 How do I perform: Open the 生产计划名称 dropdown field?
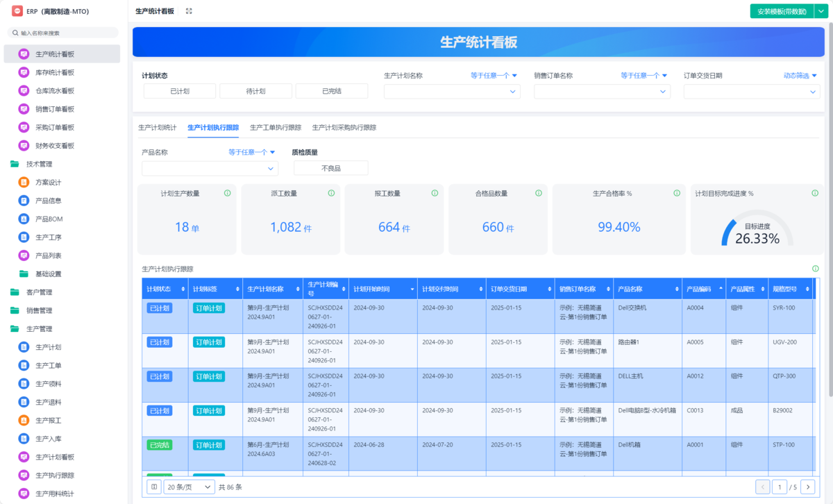pos(451,92)
